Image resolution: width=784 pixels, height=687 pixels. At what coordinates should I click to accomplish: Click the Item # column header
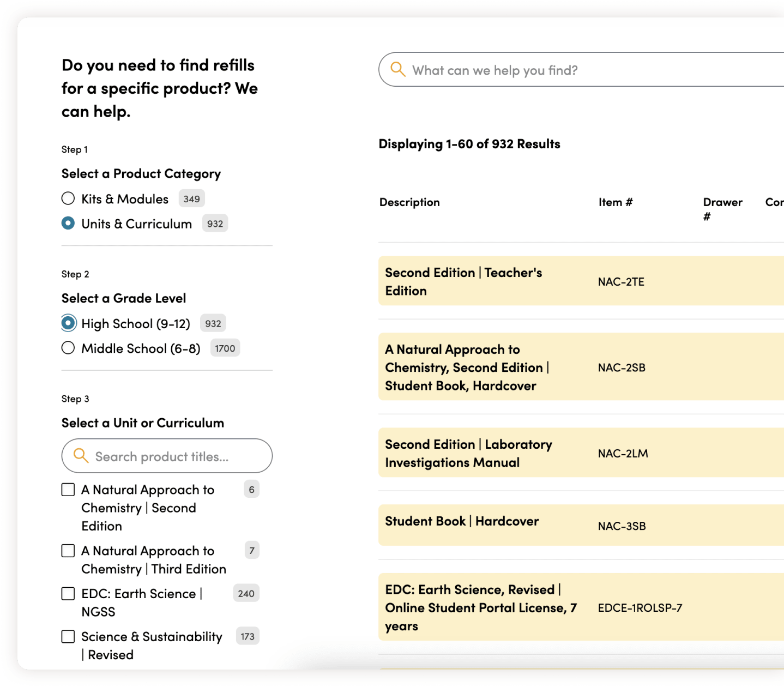(x=615, y=202)
